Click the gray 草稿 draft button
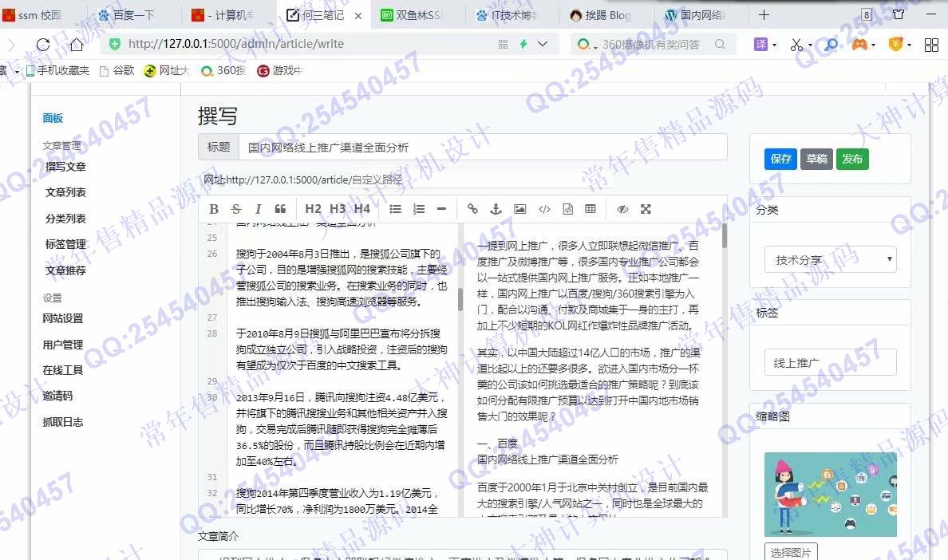Screen dimensions: 948x560 (817, 159)
